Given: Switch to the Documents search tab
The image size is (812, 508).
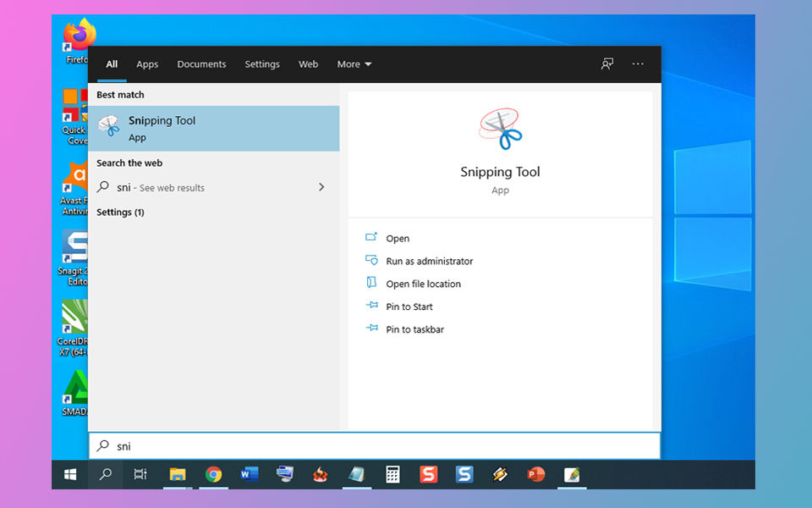Looking at the screenshot, I should [x=201, y=63].
